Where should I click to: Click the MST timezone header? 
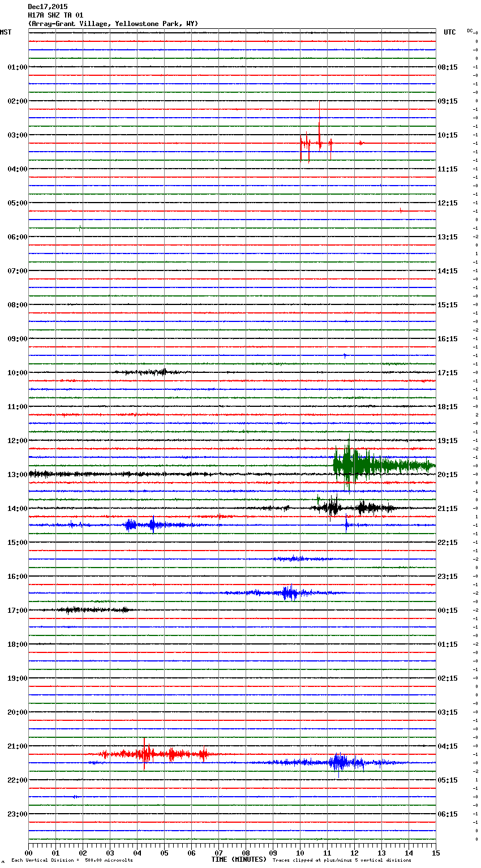tap(6, 32)
